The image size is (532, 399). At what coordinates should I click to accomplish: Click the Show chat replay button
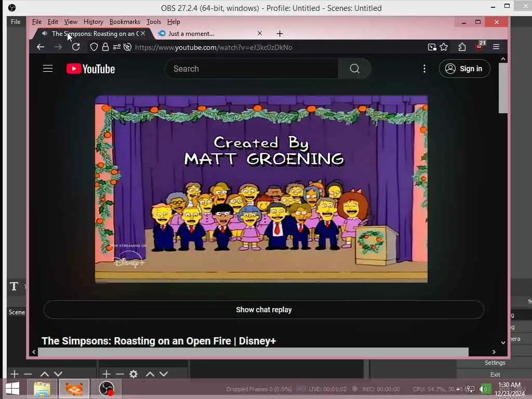click(x=263, y=310)
